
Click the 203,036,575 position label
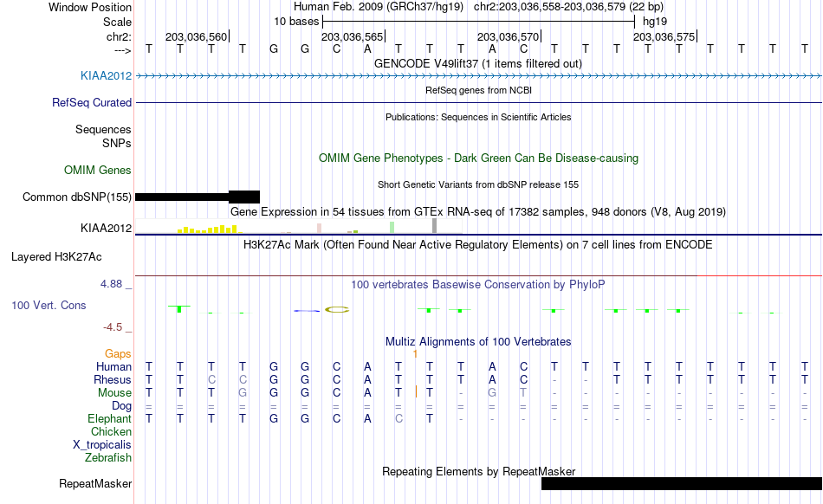(x=664, y=36)
